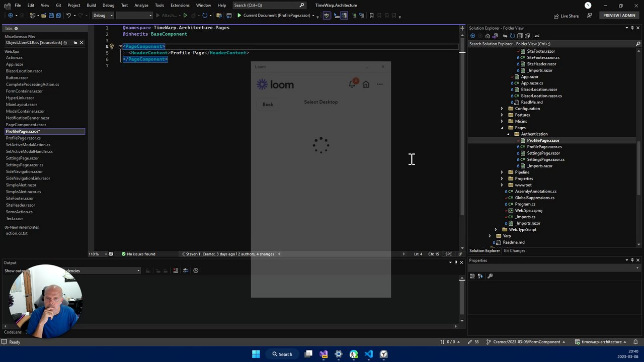Click Collapse All in Solution Explorer toolbar
Image resolution: width=644 pixels, height=362 pixels.
pos(520,36)
